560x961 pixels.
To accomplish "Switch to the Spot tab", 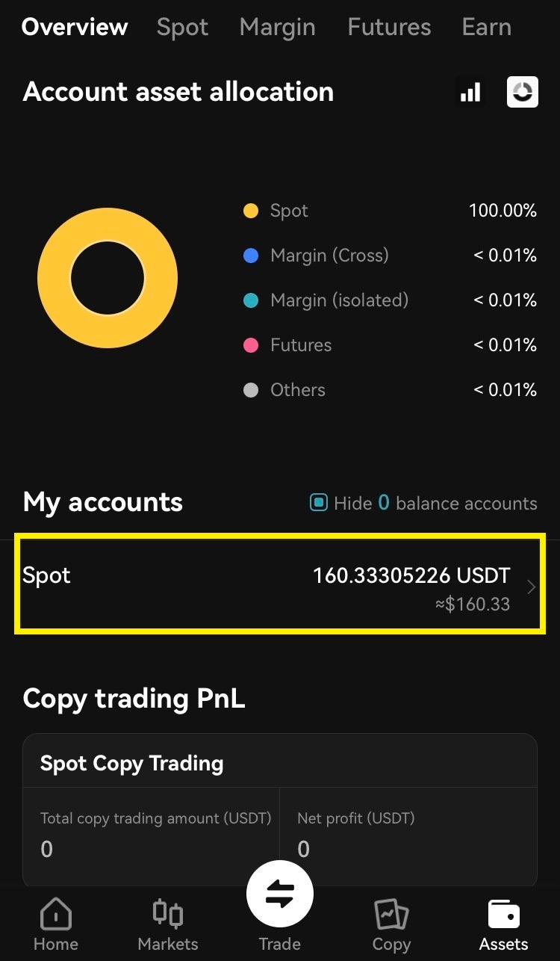I will click(x=183, y=28).
